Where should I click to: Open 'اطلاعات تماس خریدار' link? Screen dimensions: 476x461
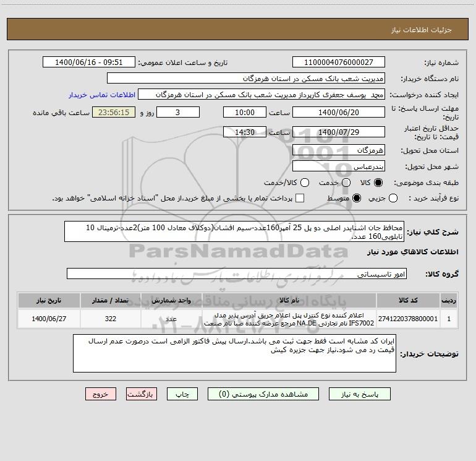coord(102,95)
